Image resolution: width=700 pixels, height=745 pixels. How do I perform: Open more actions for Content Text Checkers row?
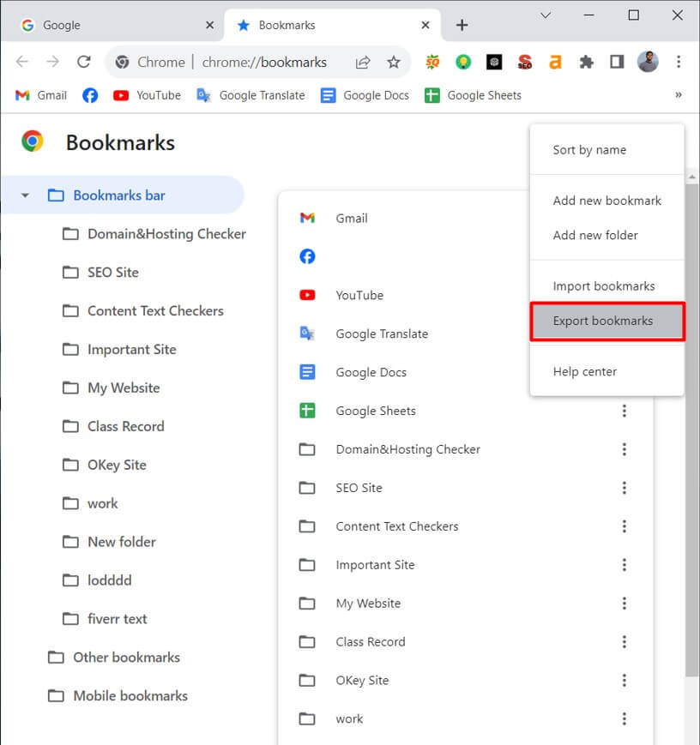624,526
